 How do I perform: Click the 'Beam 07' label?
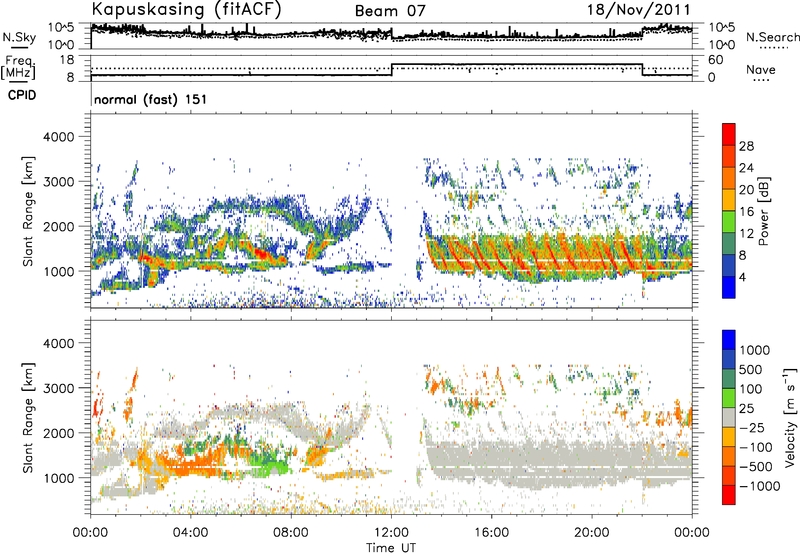click(390, 11)
